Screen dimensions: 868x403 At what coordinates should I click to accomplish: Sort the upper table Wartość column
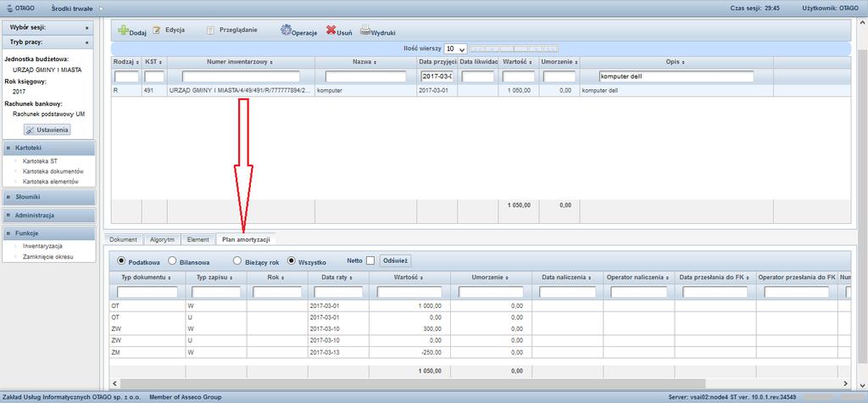pos(530,62)
